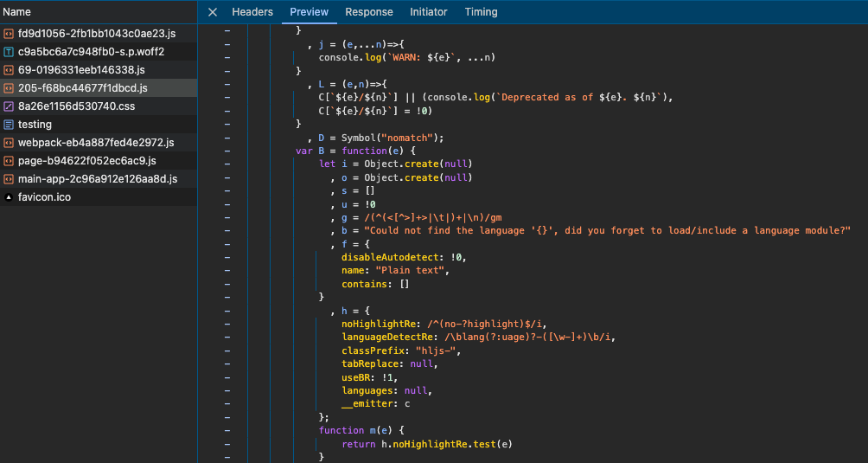The height and width of the screenshot is (463, 868).
Task: Click the console.log WARN line
Action: pyautogui.click(x=407, y=58)
